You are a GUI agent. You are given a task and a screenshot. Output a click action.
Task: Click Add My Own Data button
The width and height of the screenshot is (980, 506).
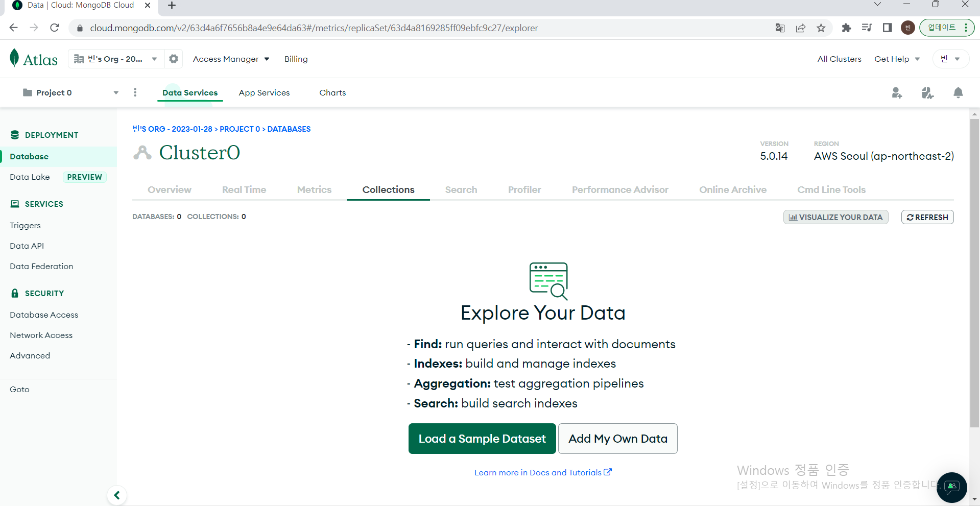618,439
